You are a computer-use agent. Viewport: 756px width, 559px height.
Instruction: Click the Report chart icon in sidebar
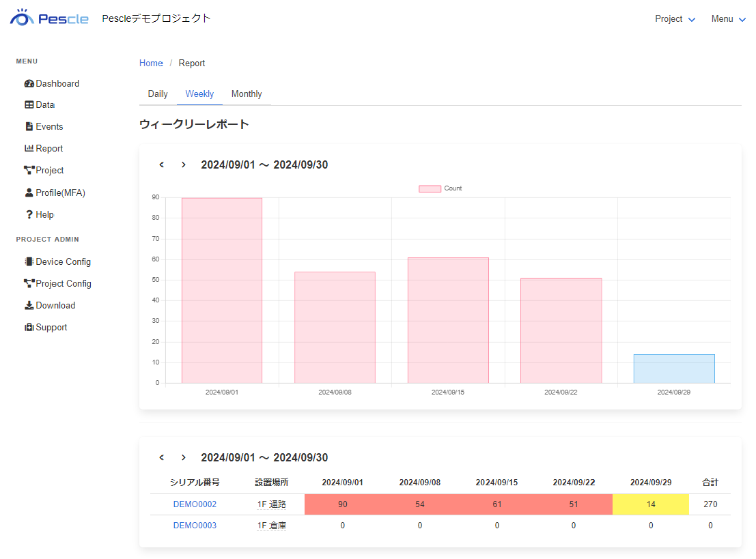click(29, 148)
